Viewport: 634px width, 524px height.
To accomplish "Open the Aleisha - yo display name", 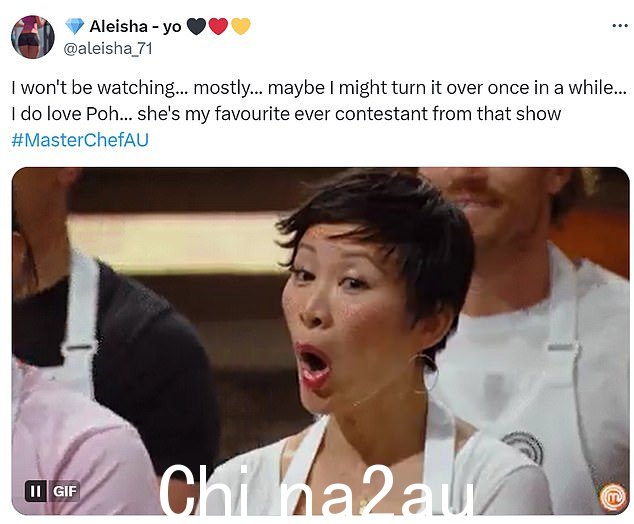I will point(135,27).
